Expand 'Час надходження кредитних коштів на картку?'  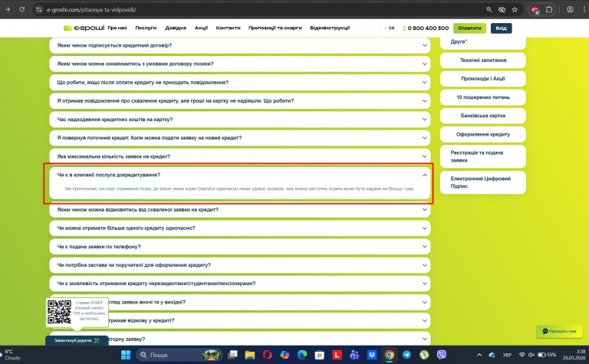pos(239,120)
